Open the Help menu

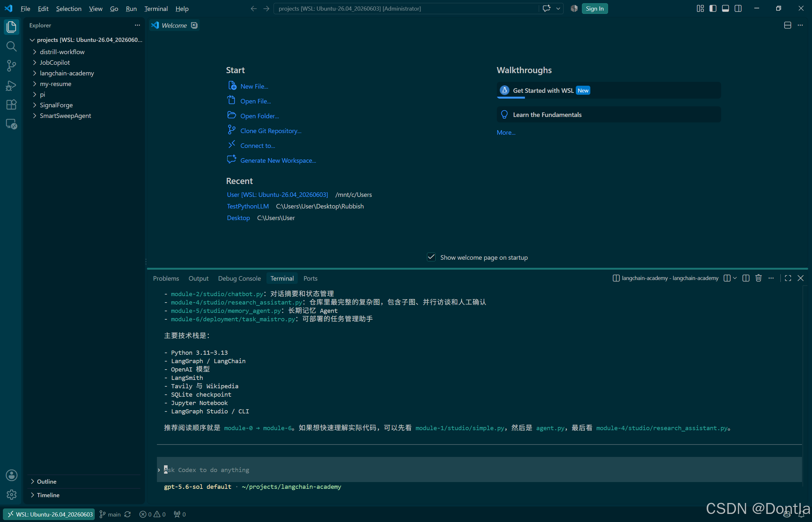(x=182, y=8)
